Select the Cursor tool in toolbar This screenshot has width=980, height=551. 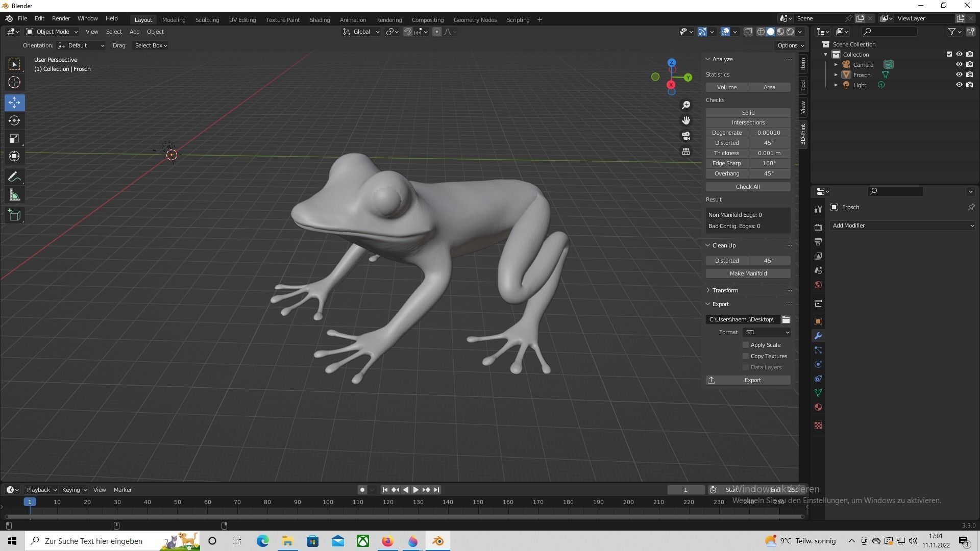pyautogui.click(x=14, y=82)
